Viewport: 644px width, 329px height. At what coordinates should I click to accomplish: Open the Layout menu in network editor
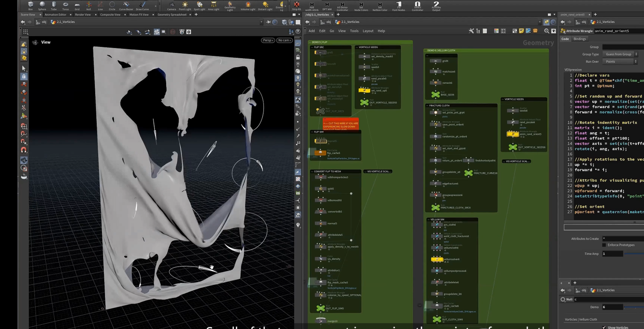(368, 31)
